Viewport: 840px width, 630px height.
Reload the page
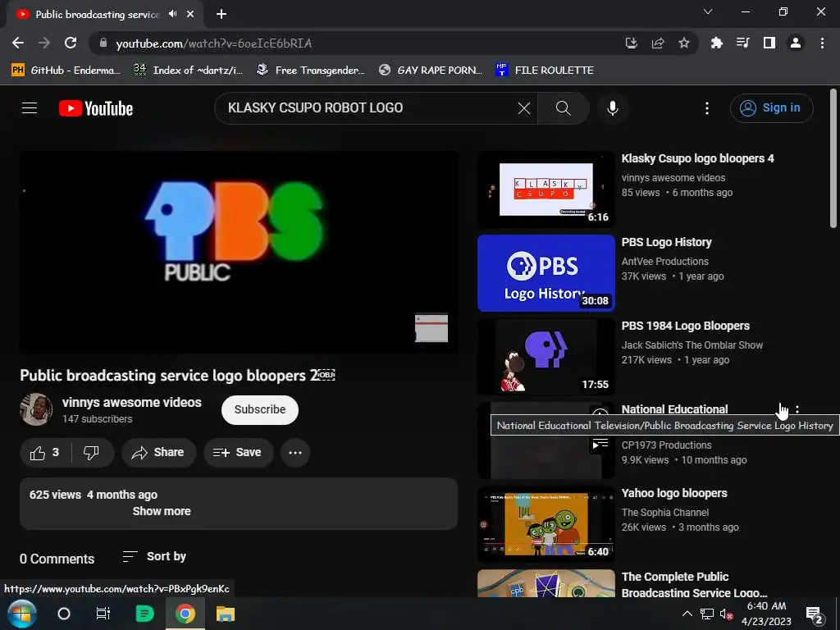tap(71, 43)
